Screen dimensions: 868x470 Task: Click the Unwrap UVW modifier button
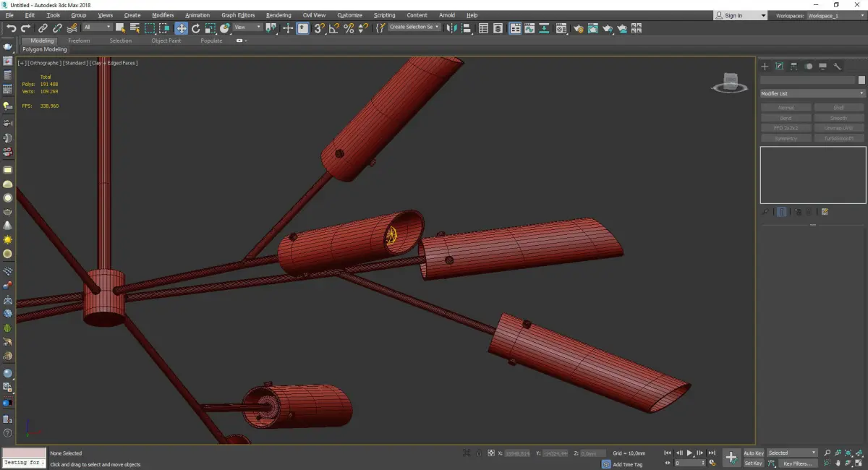[x=839, y=128]
